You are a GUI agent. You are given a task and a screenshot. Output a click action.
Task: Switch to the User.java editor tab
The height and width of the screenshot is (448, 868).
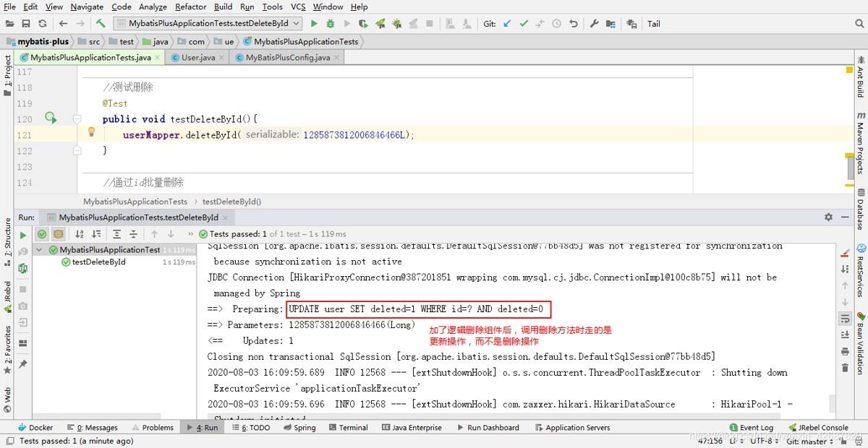[197, 58]
